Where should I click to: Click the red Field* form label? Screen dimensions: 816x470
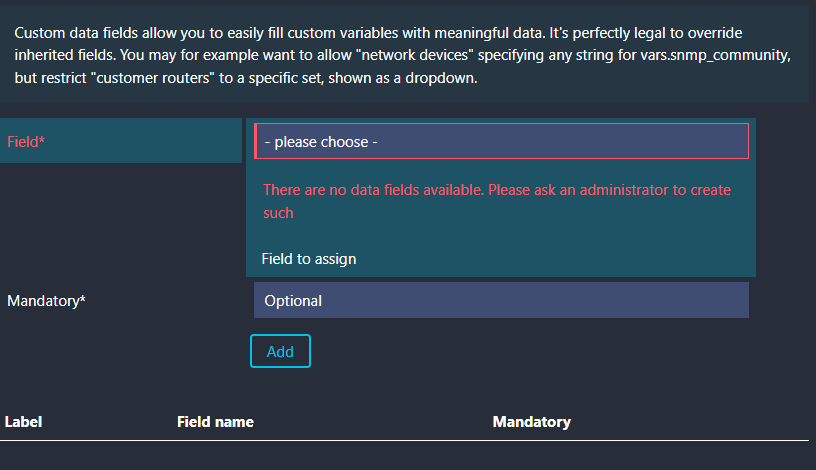coord(26,141)
